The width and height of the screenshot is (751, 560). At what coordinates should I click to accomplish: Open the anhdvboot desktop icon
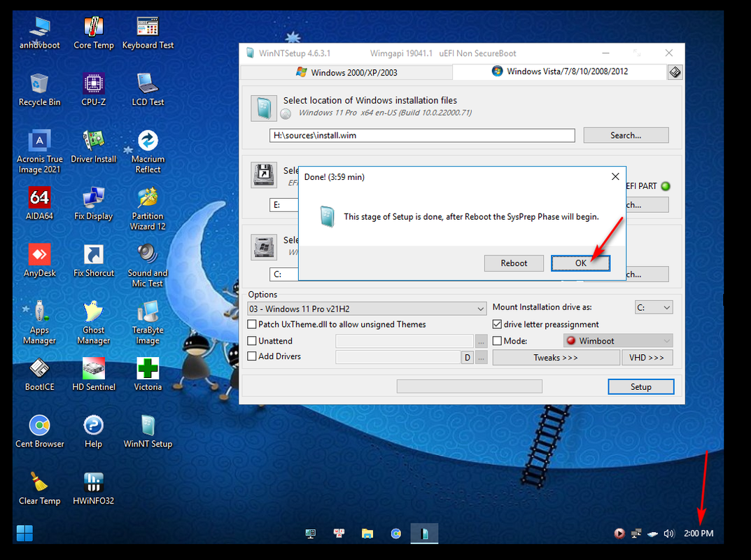coord(39,32)
